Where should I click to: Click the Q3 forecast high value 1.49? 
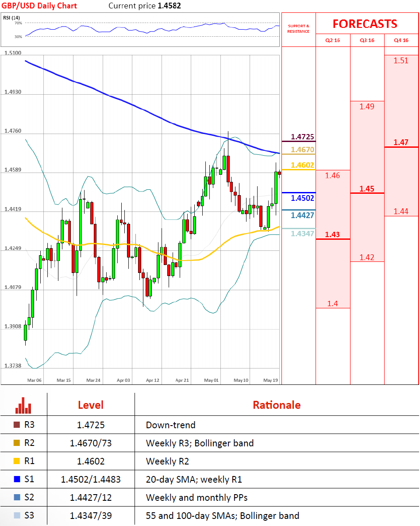tap(367, 107)
